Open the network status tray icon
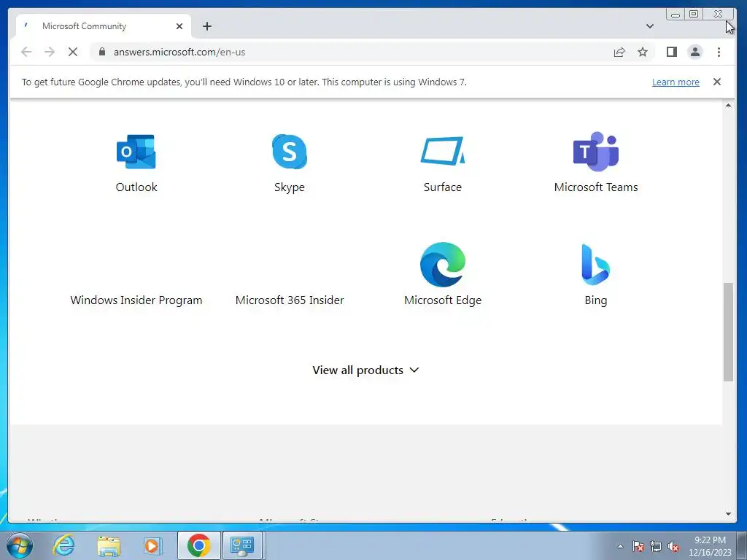Viewport: 747px width, 560px height. click(656, 546)
